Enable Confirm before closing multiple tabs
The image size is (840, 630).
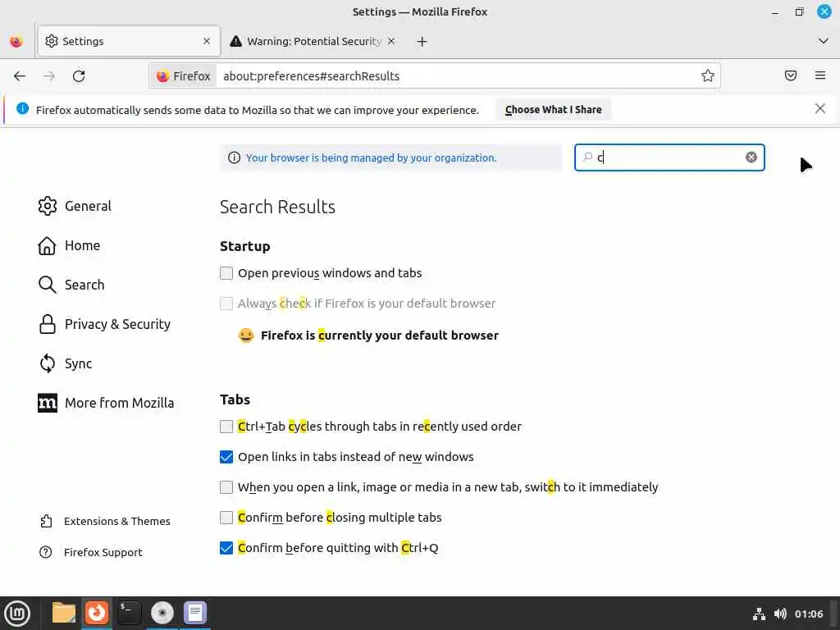(226, 518)
